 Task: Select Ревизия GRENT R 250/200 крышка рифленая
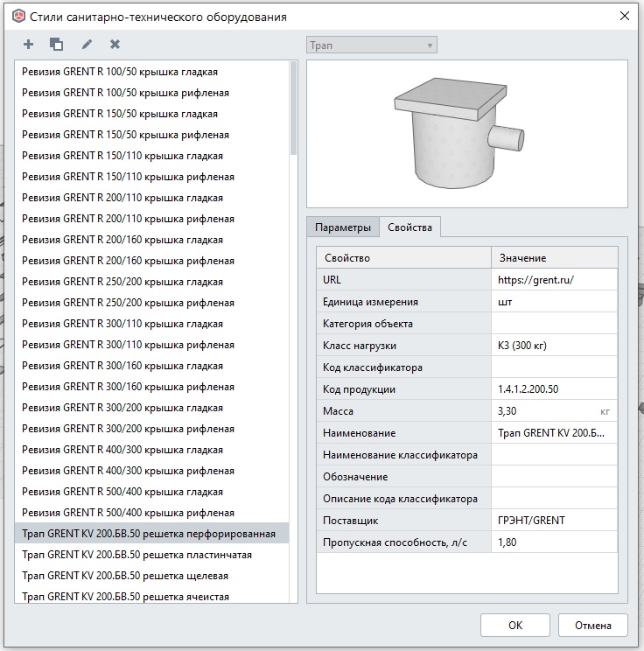[x=152, y=303]
